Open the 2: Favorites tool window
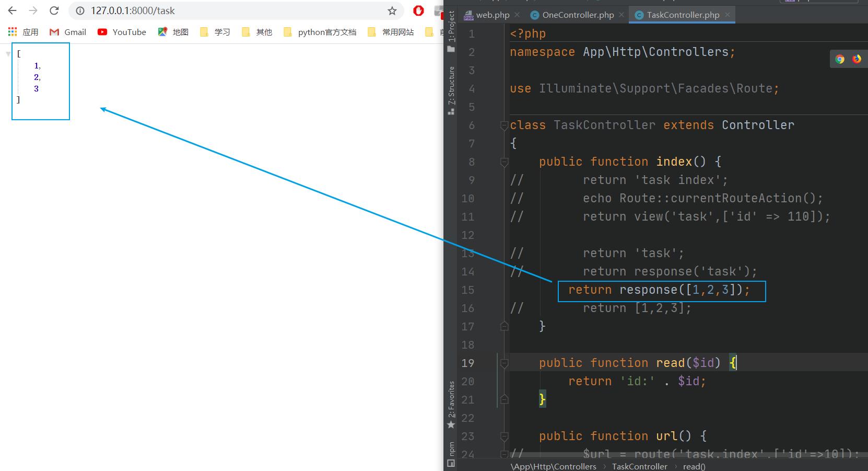868x471 pixels. coord(451,405)
